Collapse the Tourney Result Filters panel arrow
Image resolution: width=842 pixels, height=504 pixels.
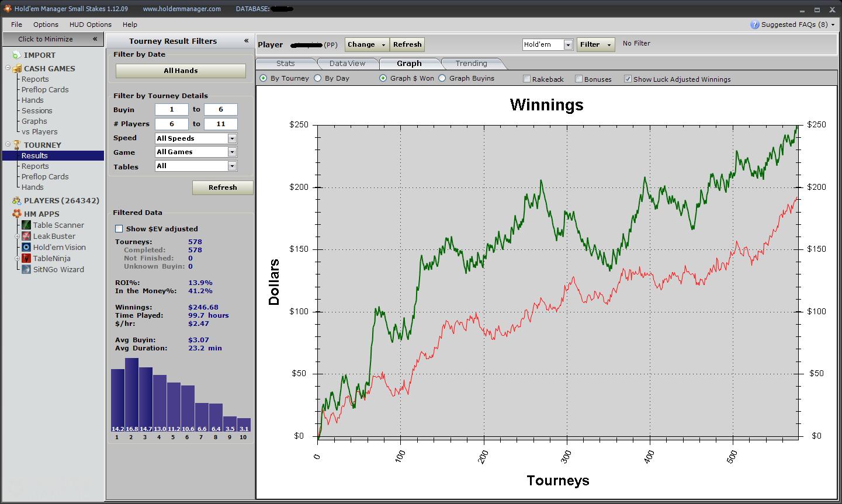pyautogui.click(x=246, y=41)
